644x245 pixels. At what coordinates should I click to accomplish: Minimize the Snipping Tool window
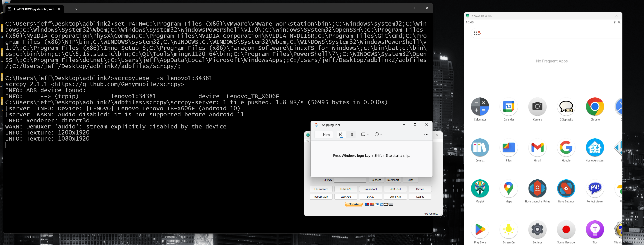(x=404, y=125)
